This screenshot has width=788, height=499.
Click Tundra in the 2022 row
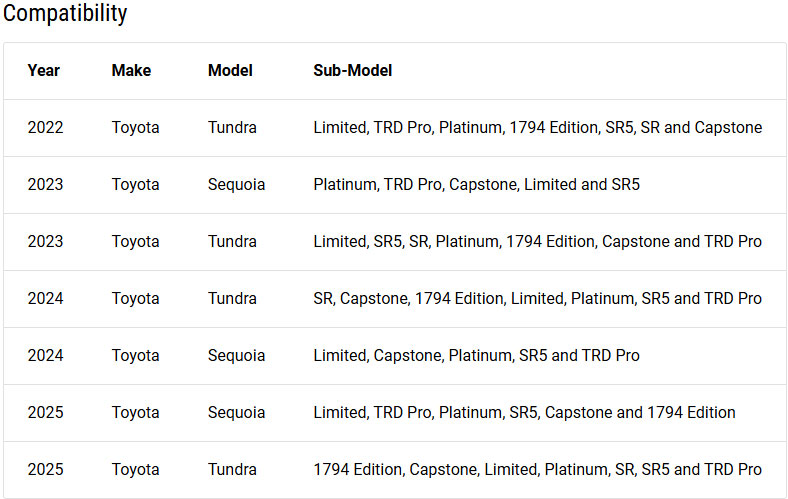point(232,128)
